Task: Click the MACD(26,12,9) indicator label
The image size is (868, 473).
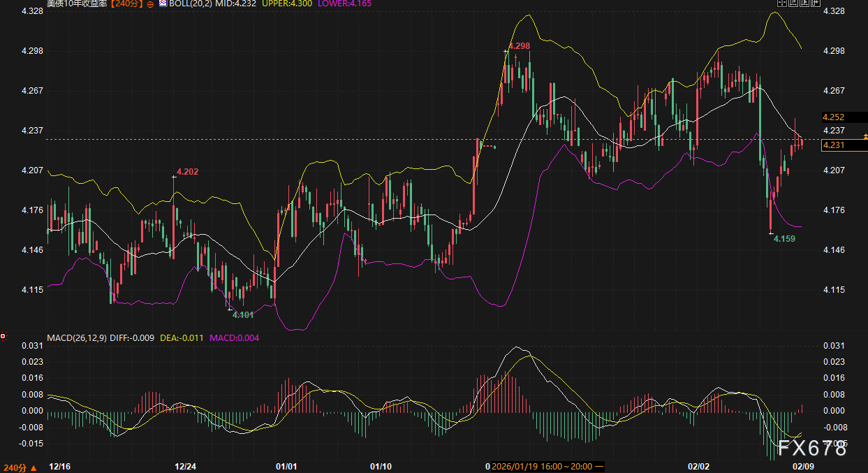Action: point(76,338)
